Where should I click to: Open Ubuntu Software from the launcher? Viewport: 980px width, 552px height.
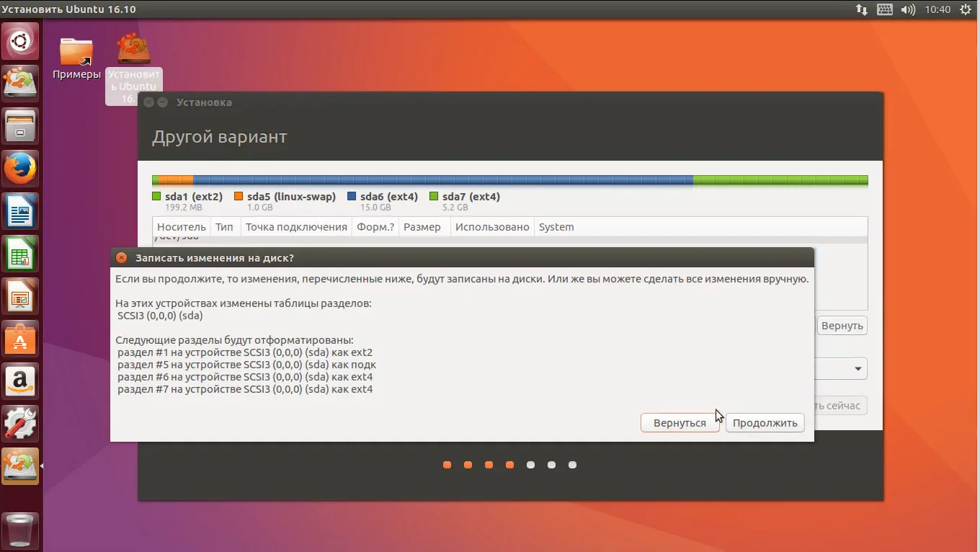click(x=20, y=339)
